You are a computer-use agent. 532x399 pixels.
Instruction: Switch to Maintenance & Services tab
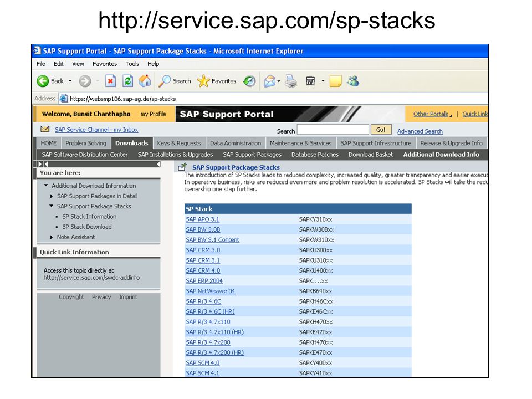(x=300, y=143)
